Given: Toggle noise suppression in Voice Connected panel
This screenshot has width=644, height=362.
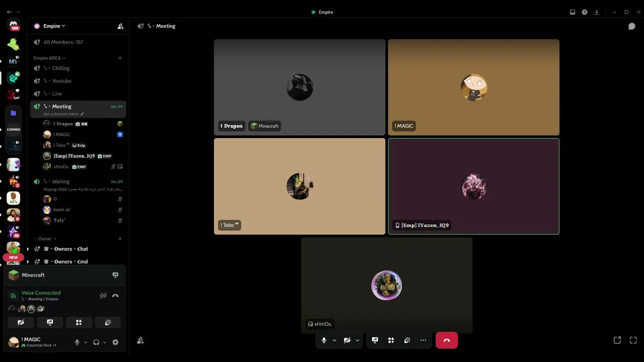Looking at the screenshot, I should [103, 296].
